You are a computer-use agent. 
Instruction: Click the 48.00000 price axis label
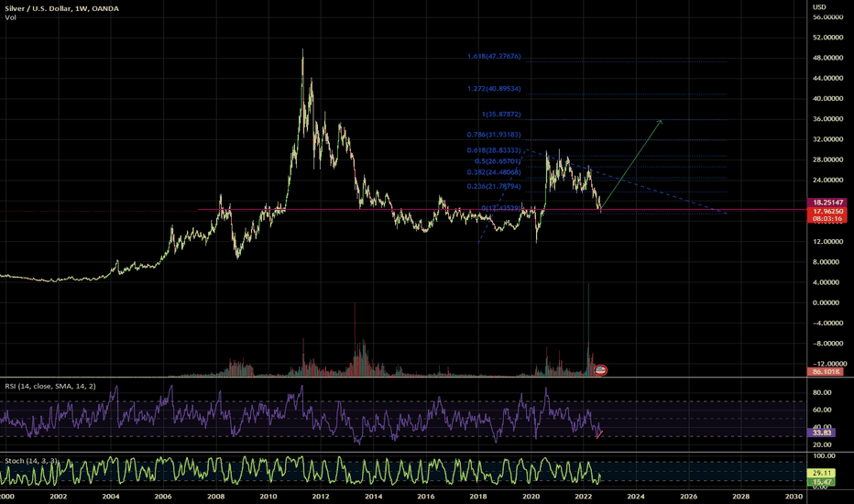tap(827, 58)
